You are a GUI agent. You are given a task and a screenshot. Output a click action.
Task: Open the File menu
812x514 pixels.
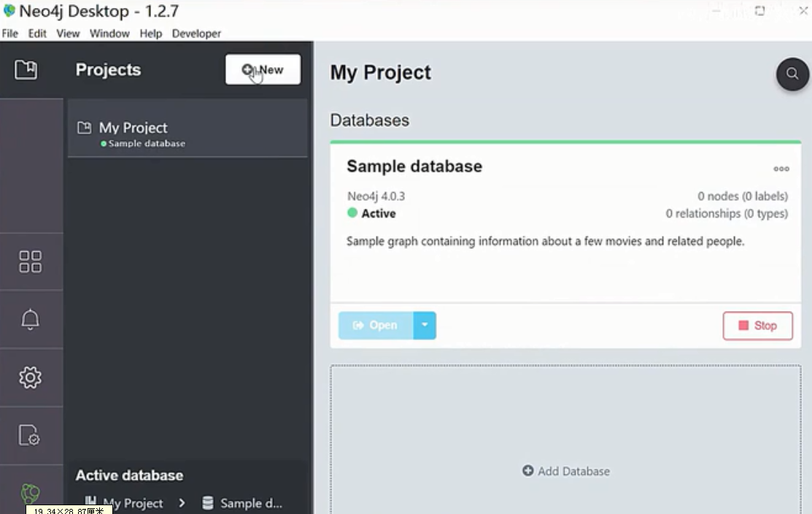[9, 33]
